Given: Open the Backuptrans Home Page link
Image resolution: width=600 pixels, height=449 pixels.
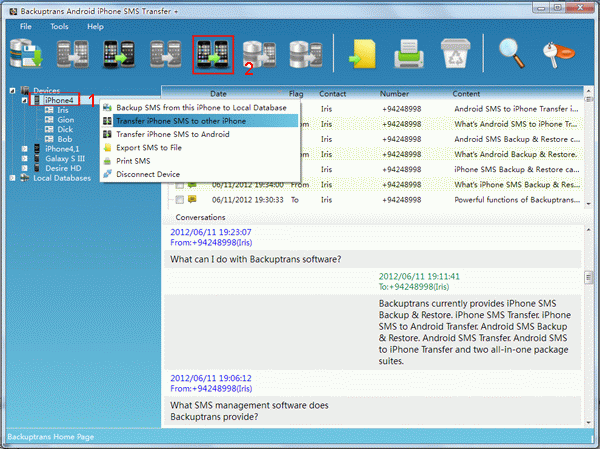Looking at the screenshot, I should point(51,437).
